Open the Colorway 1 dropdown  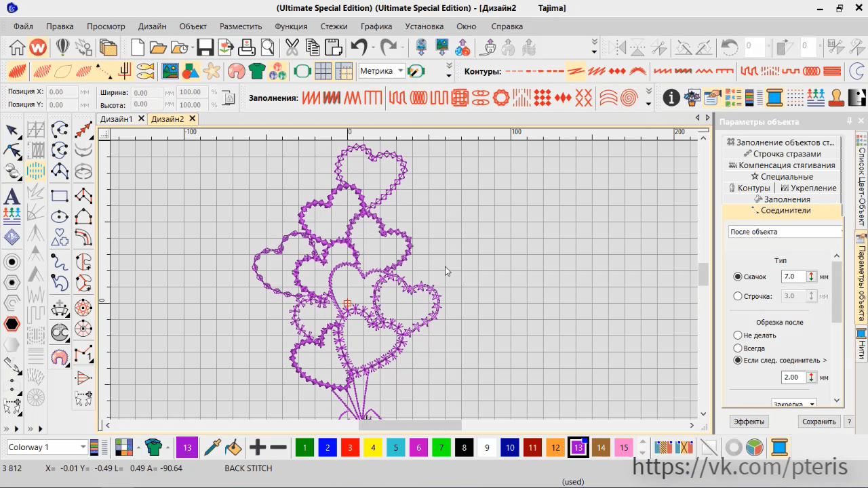pyautogui.click(x=47, y=447)
